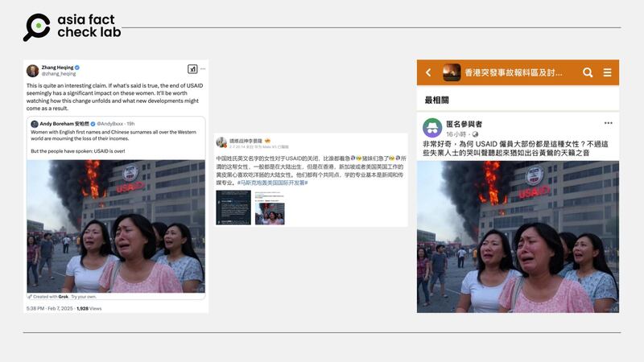
Task: Tap the back arrow in the orange header
Action: (428, 72)
